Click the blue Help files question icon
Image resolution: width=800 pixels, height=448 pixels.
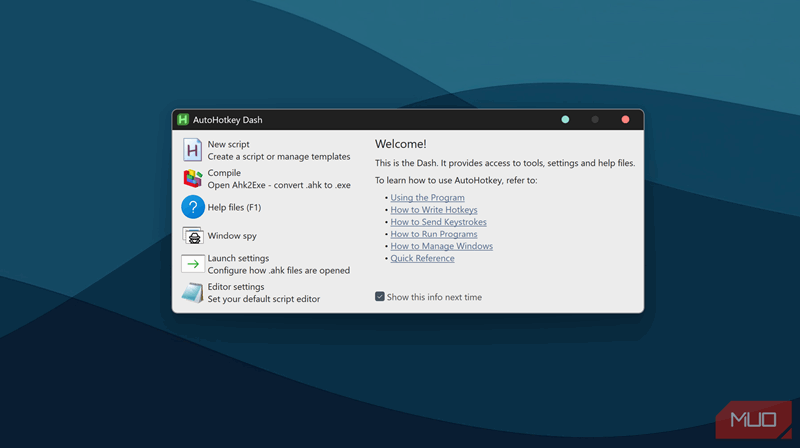tap(192, 207)
